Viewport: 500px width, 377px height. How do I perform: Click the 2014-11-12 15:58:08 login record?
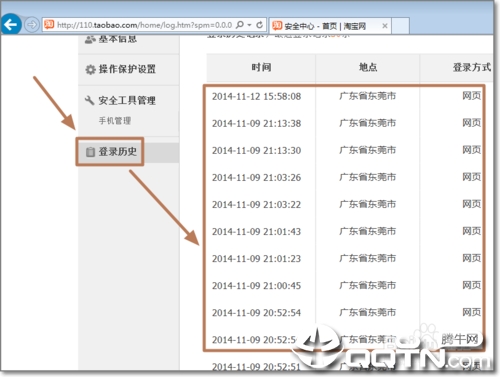257,96
